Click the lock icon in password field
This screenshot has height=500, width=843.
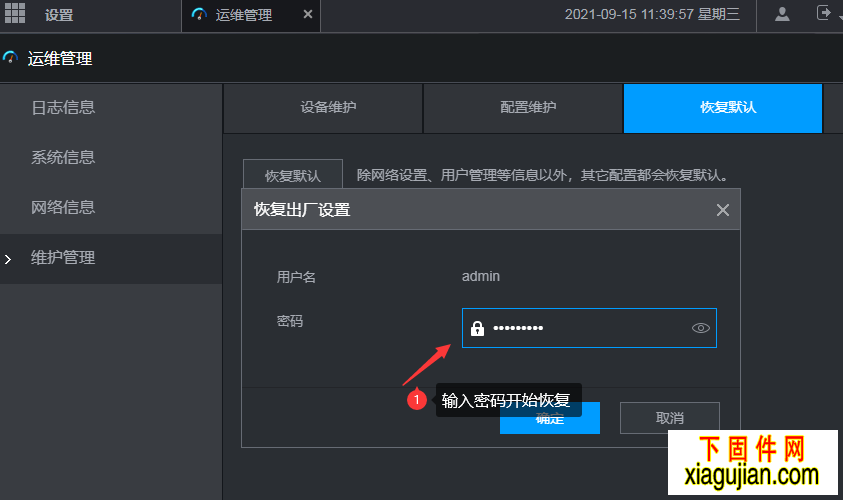[477, 328]
